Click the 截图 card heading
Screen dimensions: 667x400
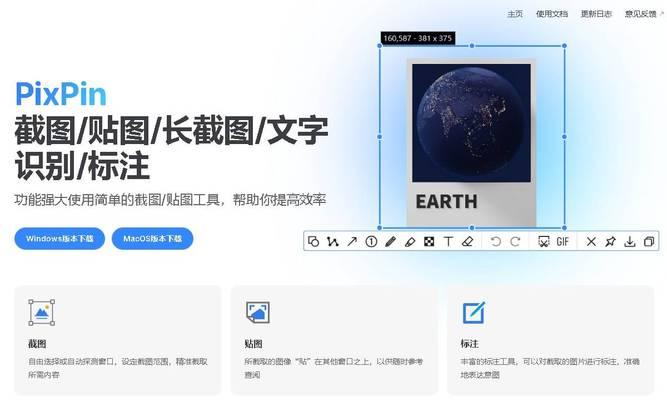point(37,343)
